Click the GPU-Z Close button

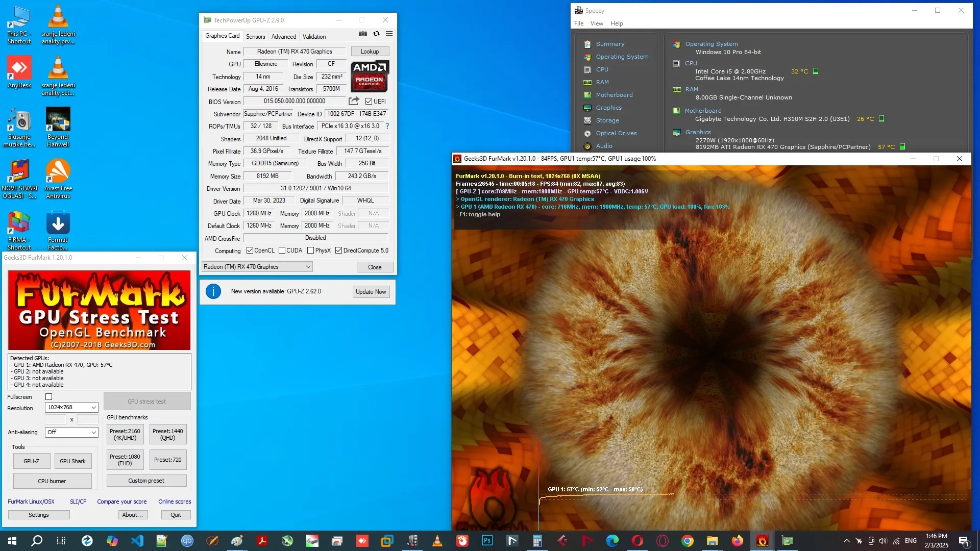click(375, 267)
